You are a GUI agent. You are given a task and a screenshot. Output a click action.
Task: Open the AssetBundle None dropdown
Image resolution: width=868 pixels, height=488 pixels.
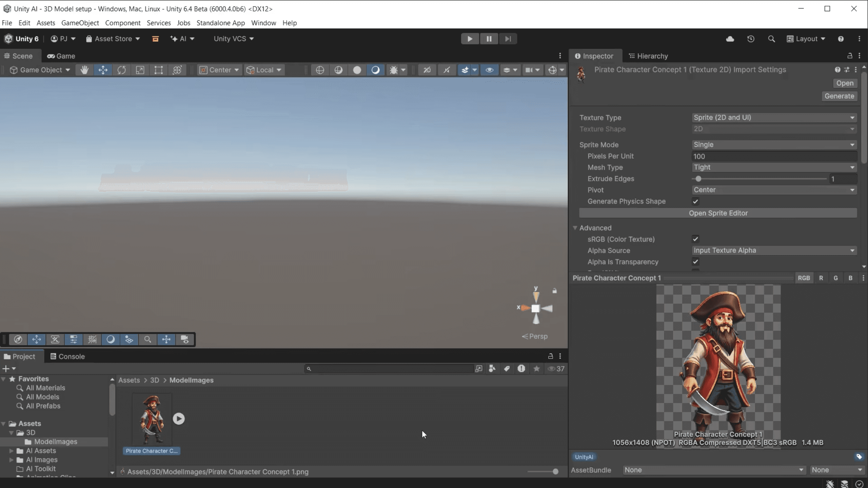click(714, 470)
